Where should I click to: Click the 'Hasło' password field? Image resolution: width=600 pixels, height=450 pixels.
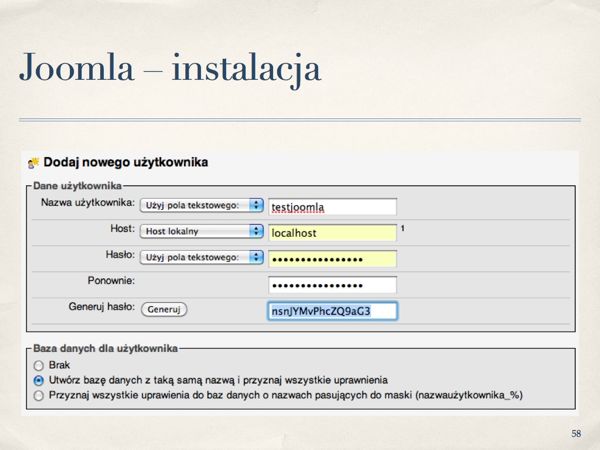[333, 259]
